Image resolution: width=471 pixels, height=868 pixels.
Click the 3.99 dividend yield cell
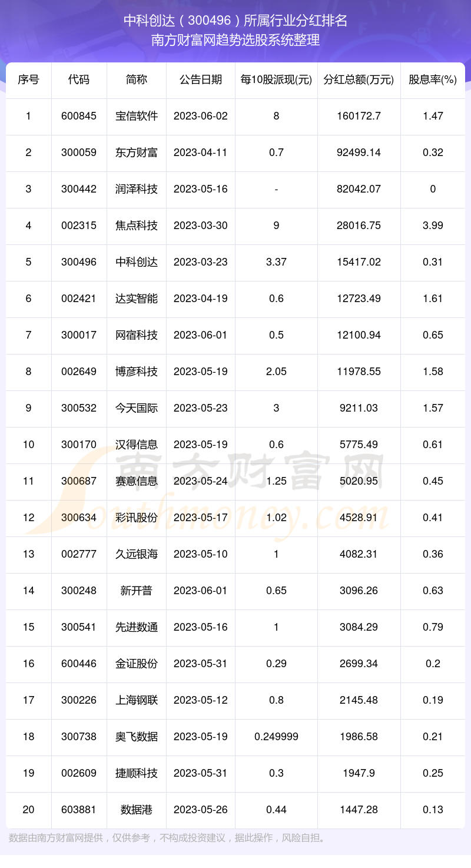point(433,226)
